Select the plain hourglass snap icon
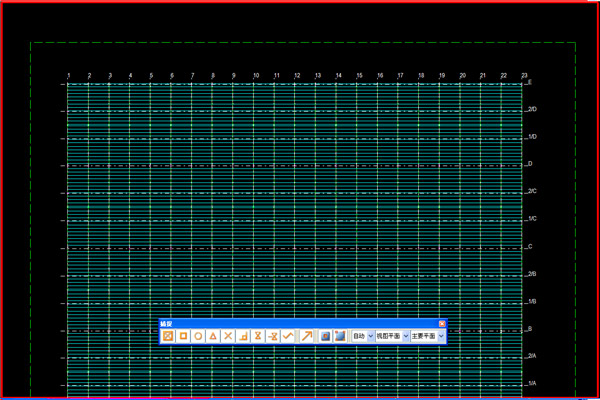This screenshot has height=400, width=600. (x=258, y=336)
